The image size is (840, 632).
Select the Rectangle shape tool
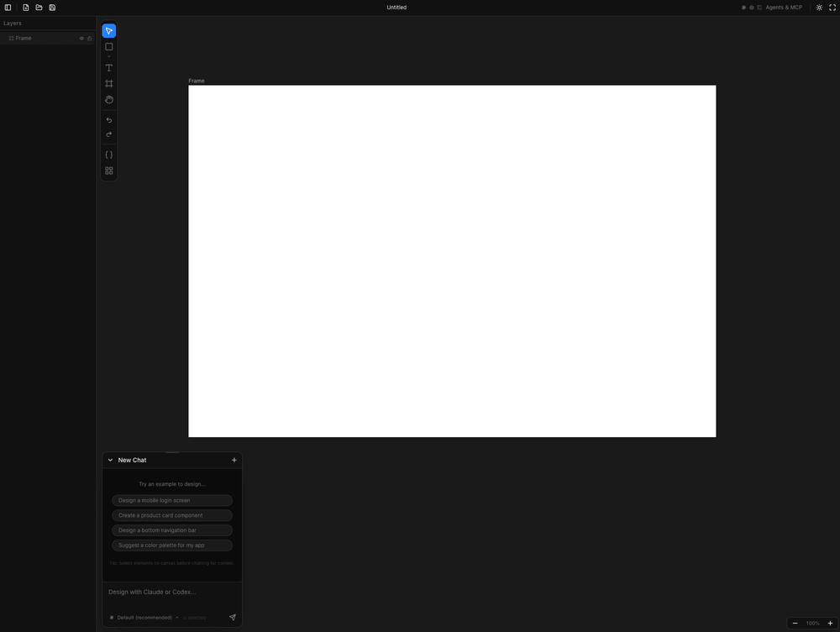click(x=108, y=46)
